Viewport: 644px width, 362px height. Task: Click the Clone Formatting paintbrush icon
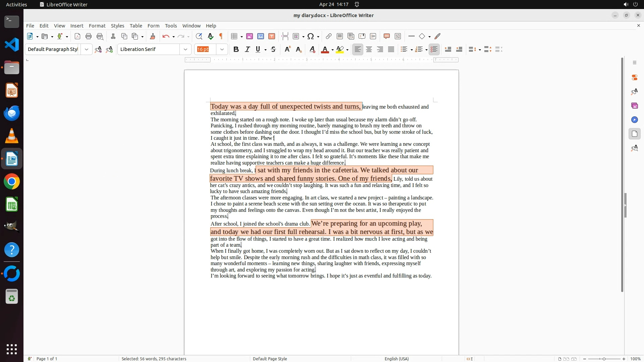(x=152, y=37)
